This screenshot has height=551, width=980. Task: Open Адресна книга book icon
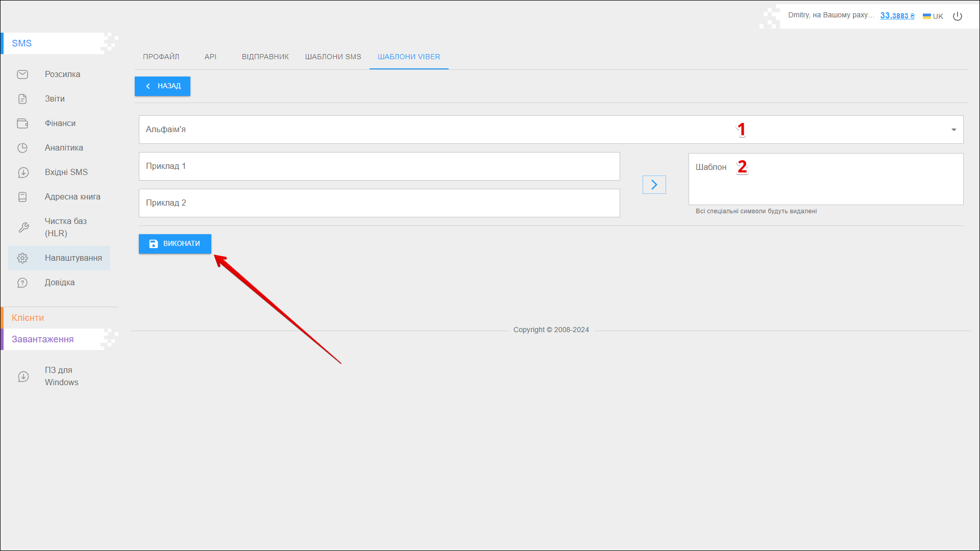click(x=22, y=197)
